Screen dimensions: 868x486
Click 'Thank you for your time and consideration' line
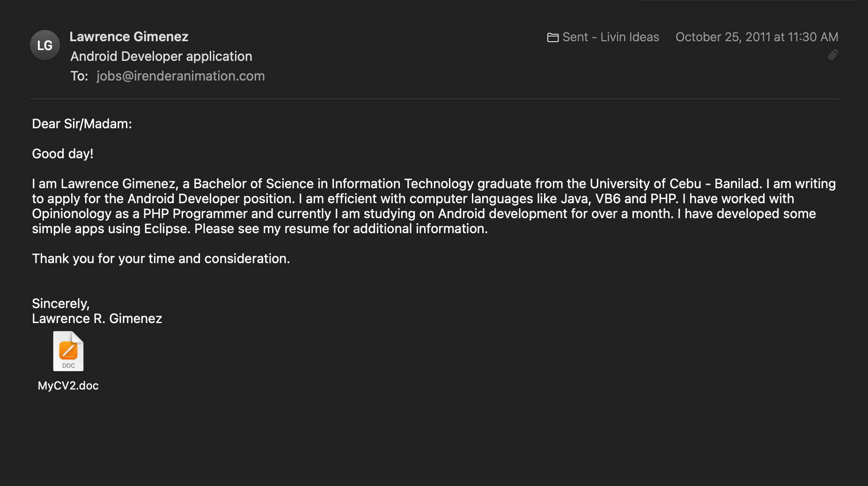click(161, 258)
